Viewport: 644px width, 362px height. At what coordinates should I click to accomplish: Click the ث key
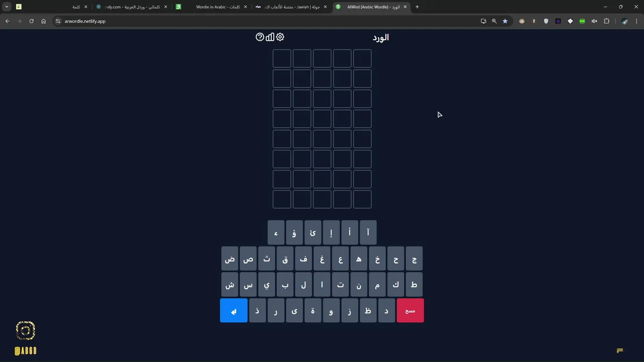[x=267, y=259]
